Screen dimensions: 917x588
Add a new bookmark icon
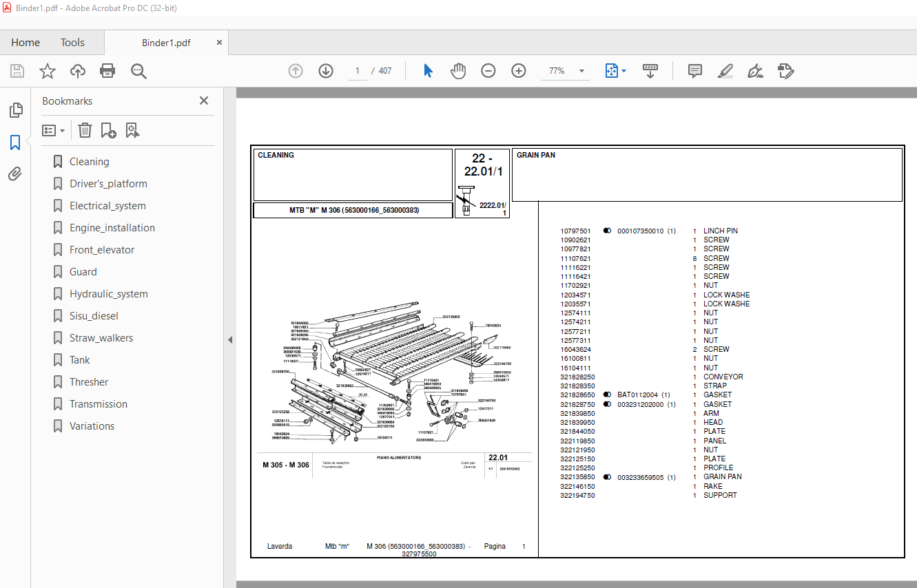(x=108, y=130)
